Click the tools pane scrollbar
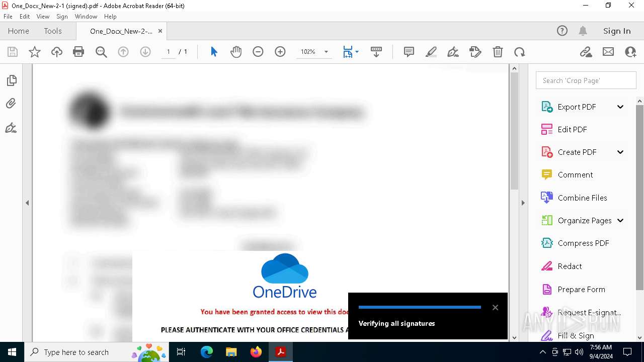This screenshot has width=644, height=362. point(640,197)
